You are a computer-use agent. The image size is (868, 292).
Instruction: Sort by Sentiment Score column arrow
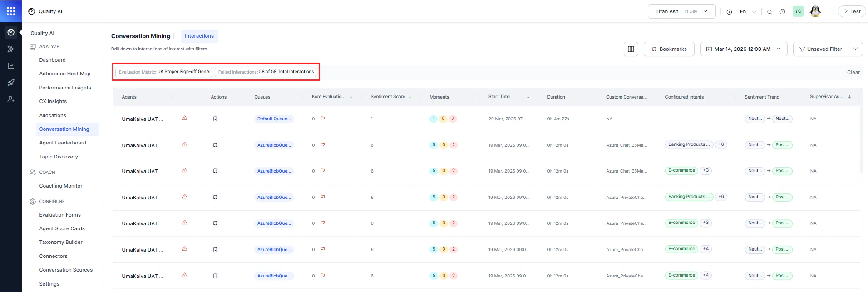click(410, 97)
